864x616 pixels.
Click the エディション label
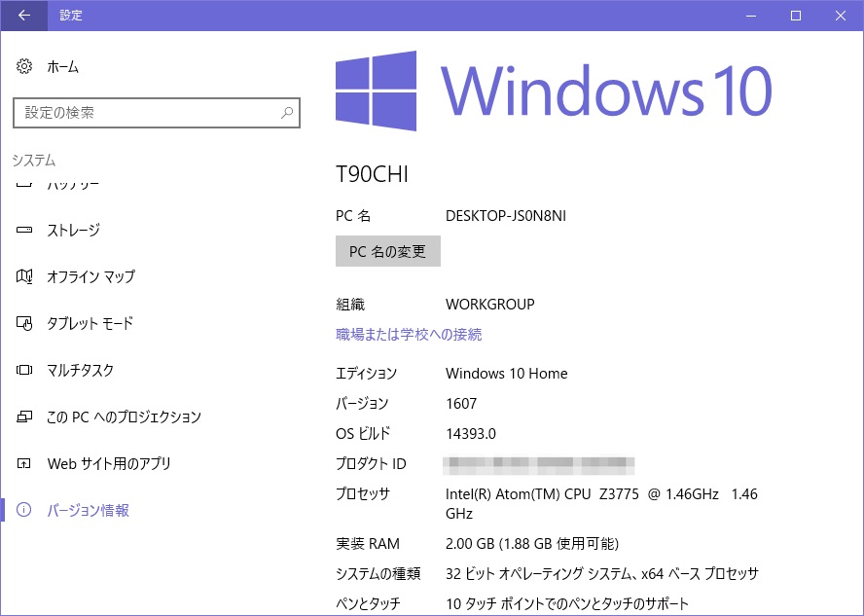coord(367,374)
